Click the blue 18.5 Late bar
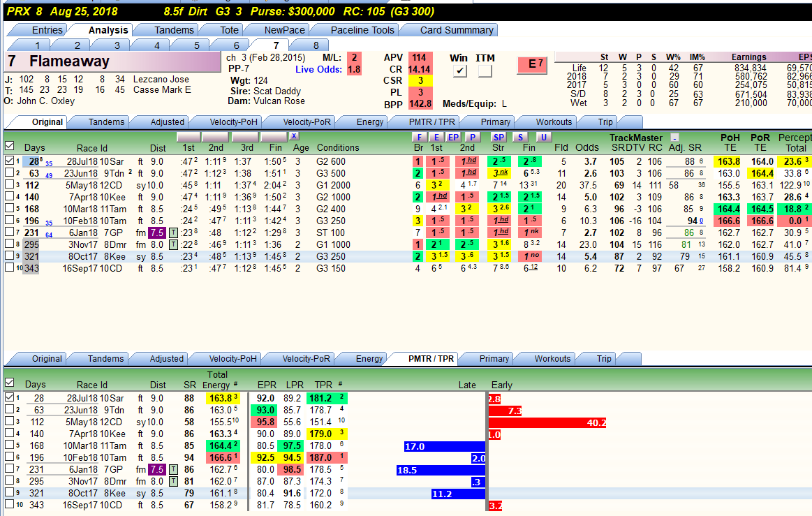The height and width of the screenshot is (516, 812). 441,471
